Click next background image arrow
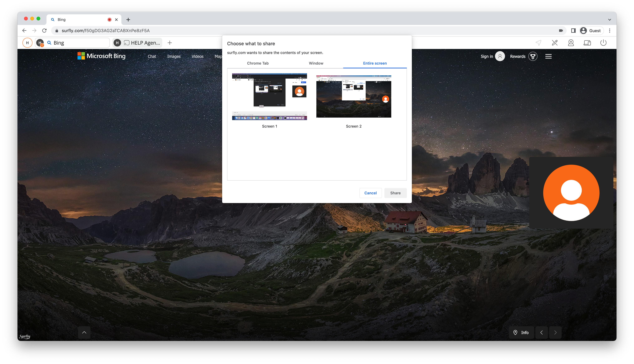 coord(555,332)
